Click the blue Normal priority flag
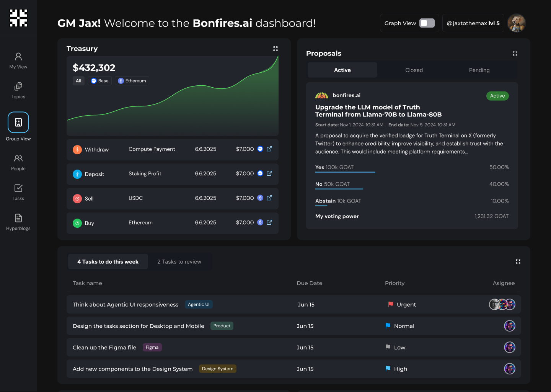 [x=388, y=326]
